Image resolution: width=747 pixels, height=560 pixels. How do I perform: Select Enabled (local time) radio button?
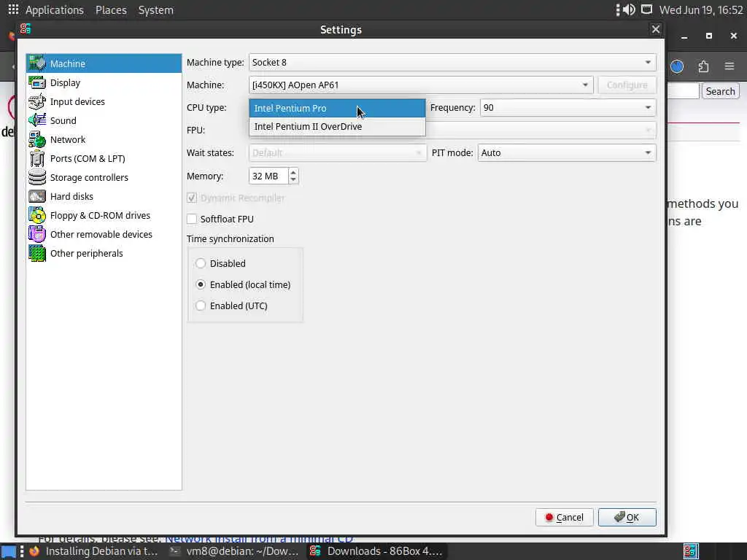tap(201, 284)
